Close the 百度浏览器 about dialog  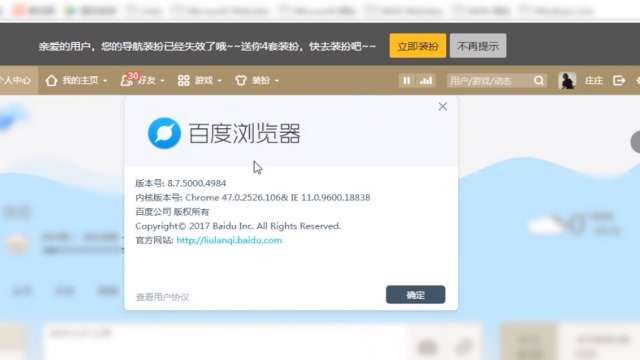click(x=442, y=107)
